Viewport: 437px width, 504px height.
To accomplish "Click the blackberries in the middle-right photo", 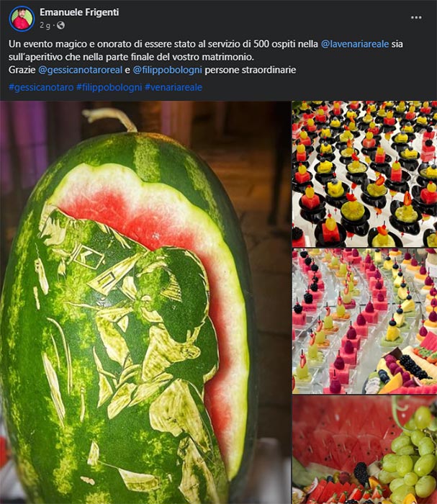I will click(x=412, y=367).
